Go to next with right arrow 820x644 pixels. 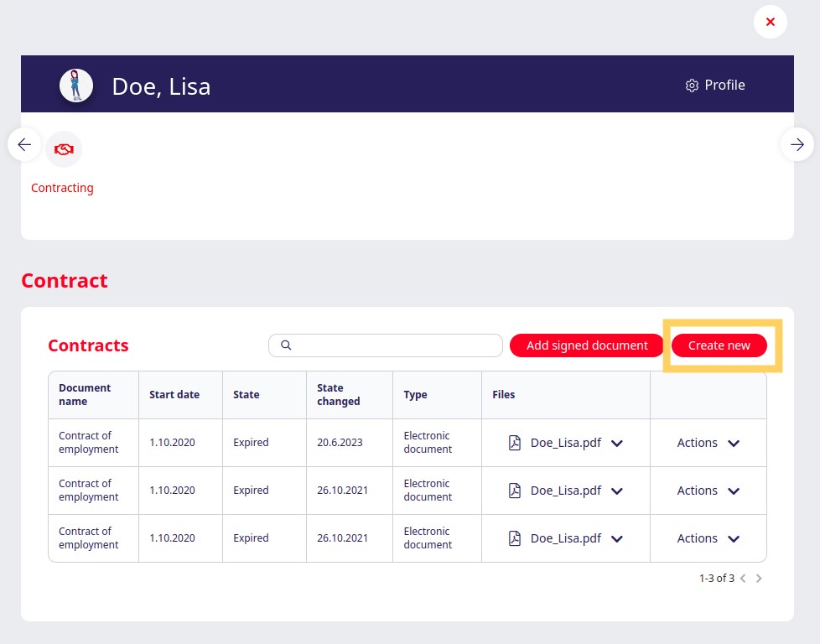(797, 144)
